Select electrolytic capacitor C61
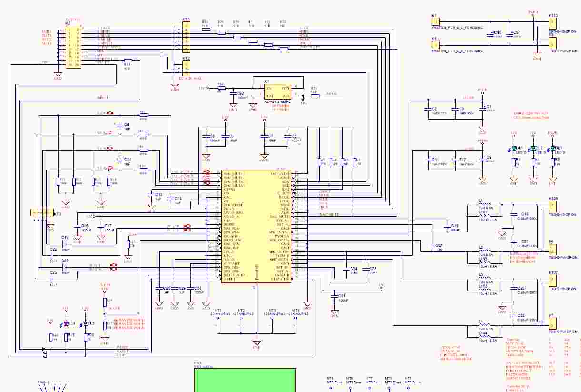Viewport: 581px width, 392px height. pos(510,34)
